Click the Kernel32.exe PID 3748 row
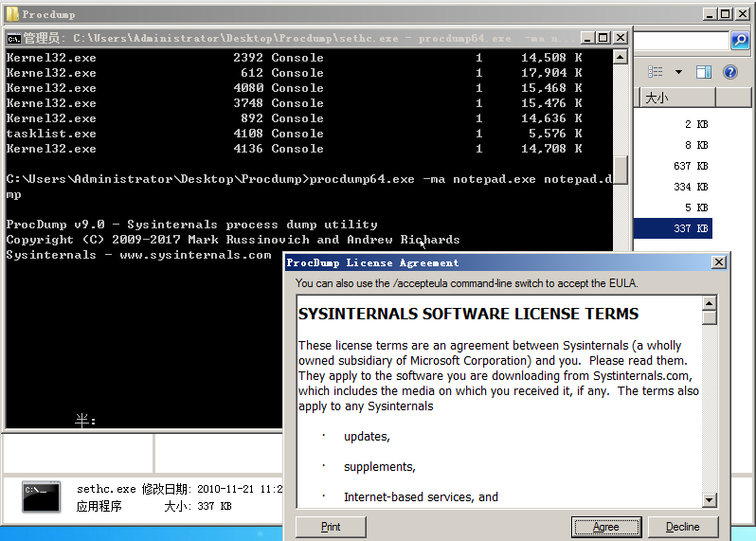 pos(294,103)
